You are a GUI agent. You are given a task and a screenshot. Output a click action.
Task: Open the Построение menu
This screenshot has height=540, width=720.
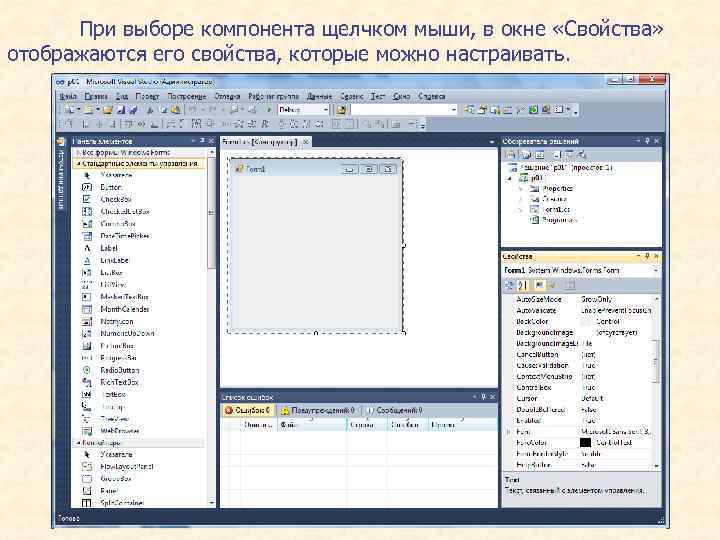(186, 96)
